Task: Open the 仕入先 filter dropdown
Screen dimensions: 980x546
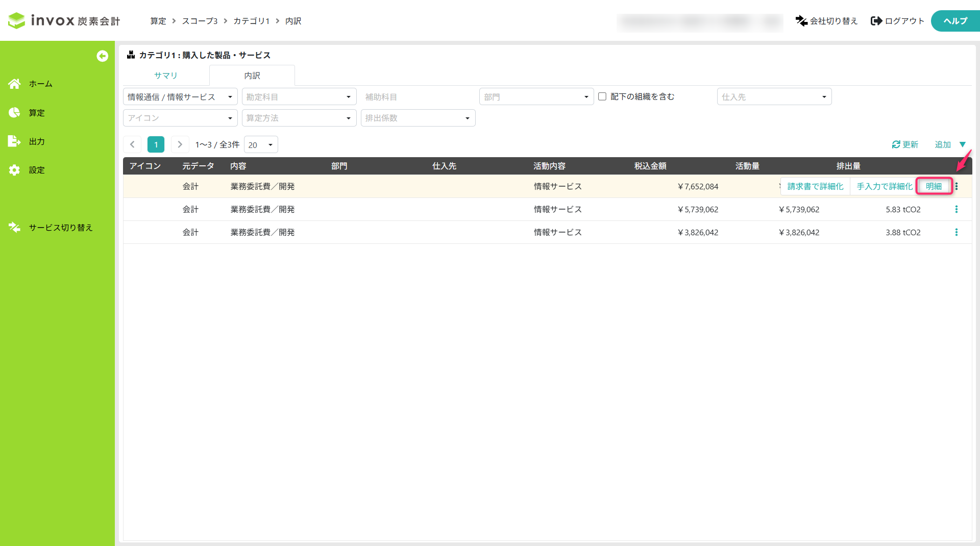Action: pos(774,97)
